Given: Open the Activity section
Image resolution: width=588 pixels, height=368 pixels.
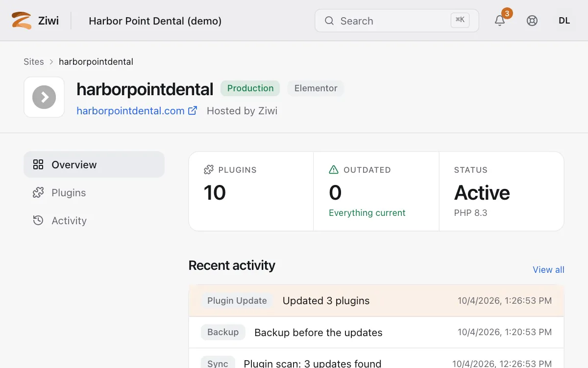Looking at the screenshot, I should (x=94, y=220).
